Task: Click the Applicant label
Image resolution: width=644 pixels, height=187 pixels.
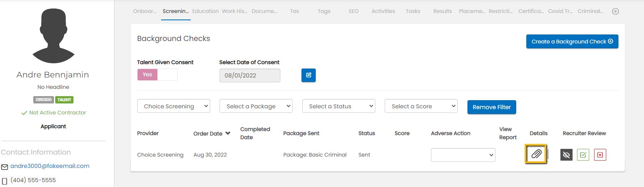Action: (53, 127)
